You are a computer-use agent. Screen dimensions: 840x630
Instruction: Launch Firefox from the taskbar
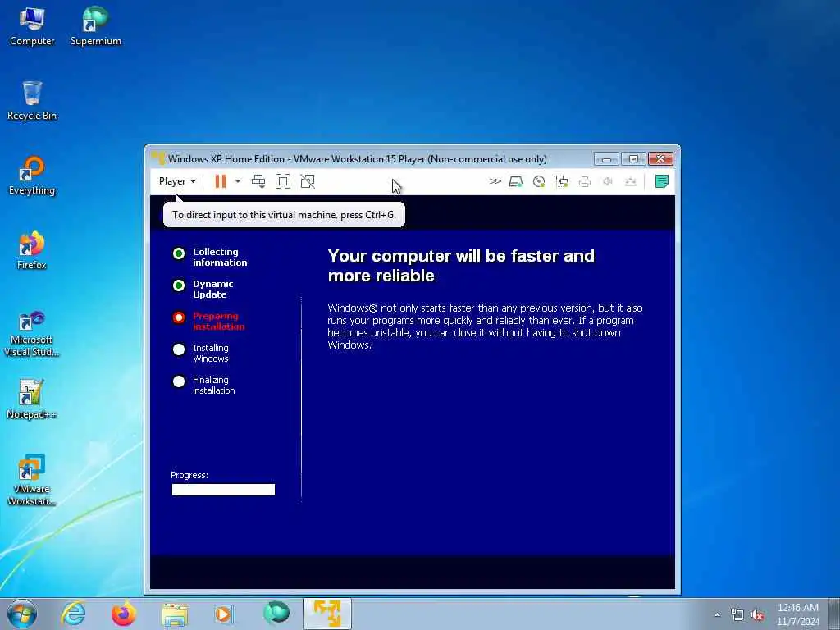124,614
